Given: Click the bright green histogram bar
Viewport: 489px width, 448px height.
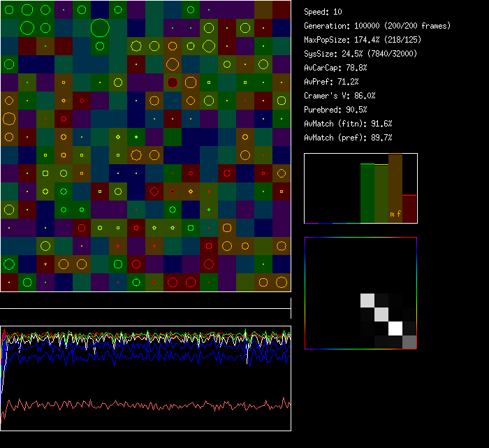Looking at the screenshot, I should (367, 193).
